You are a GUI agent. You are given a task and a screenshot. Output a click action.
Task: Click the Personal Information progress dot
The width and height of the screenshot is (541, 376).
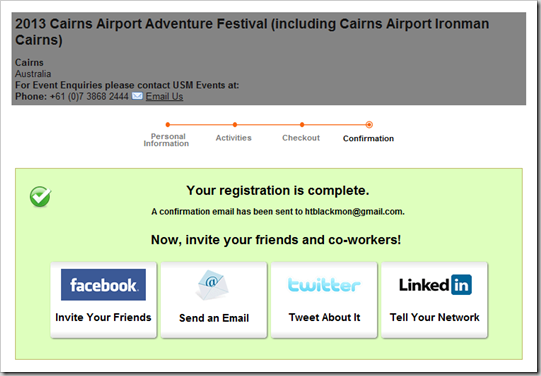click(168, 125)
